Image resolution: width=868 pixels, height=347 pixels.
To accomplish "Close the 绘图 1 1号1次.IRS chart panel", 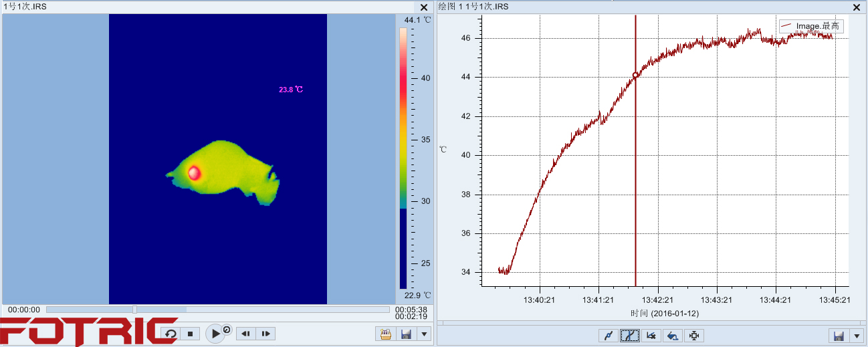I will pyautogui.click(x=857, y=7).
